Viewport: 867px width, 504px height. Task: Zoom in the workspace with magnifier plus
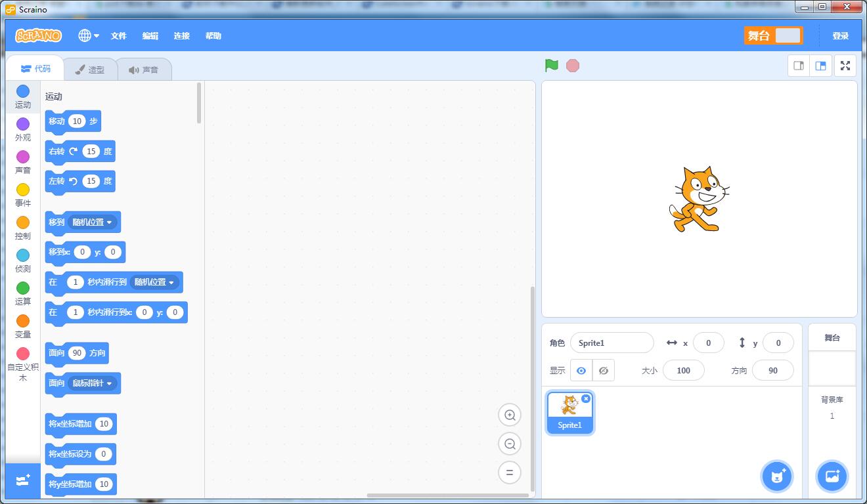pos(510,415)
